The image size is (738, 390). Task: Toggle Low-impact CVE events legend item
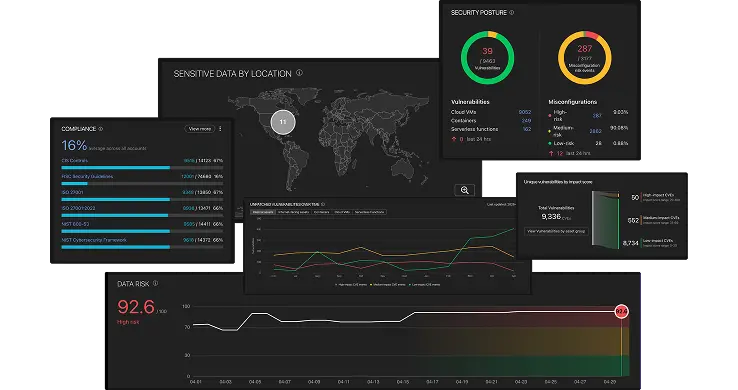tap(425, 285)
